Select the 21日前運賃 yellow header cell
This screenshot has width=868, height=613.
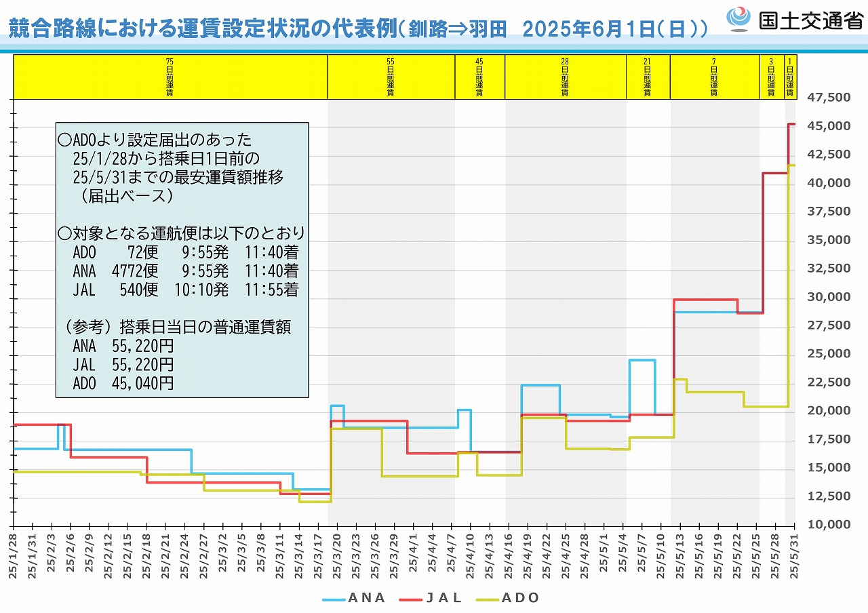(x=648, y=77)
